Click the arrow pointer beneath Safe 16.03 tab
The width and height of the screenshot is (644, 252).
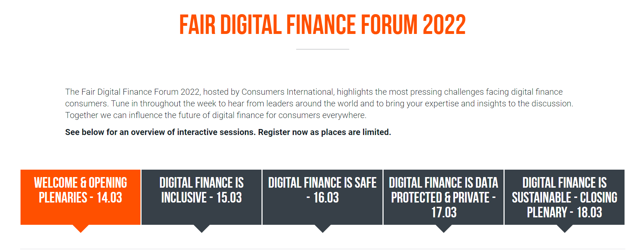click(x=323, y=228)
